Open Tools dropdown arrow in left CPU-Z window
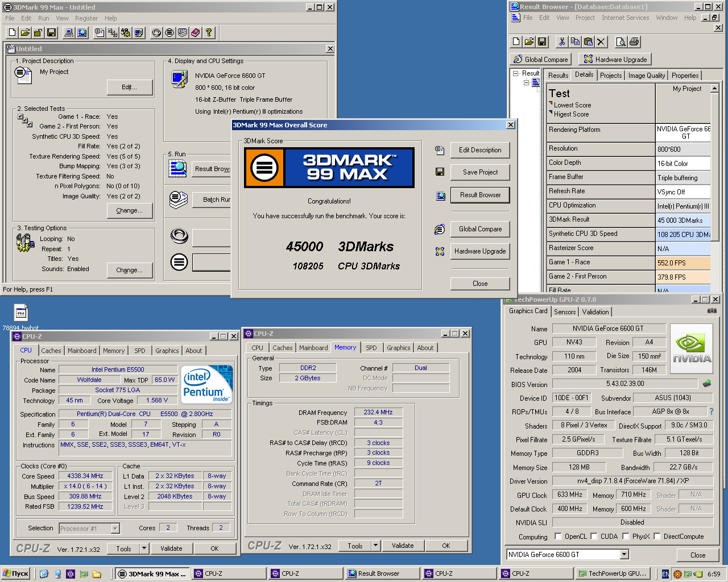 point(144,548)
